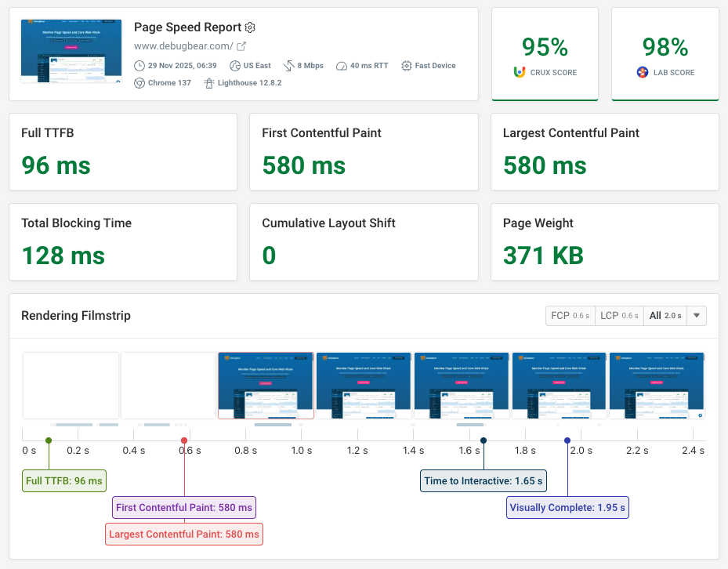Toggle the LCP 0.6 s filmstrip filter
The image size is (728, 569).
tap(619, 316)
